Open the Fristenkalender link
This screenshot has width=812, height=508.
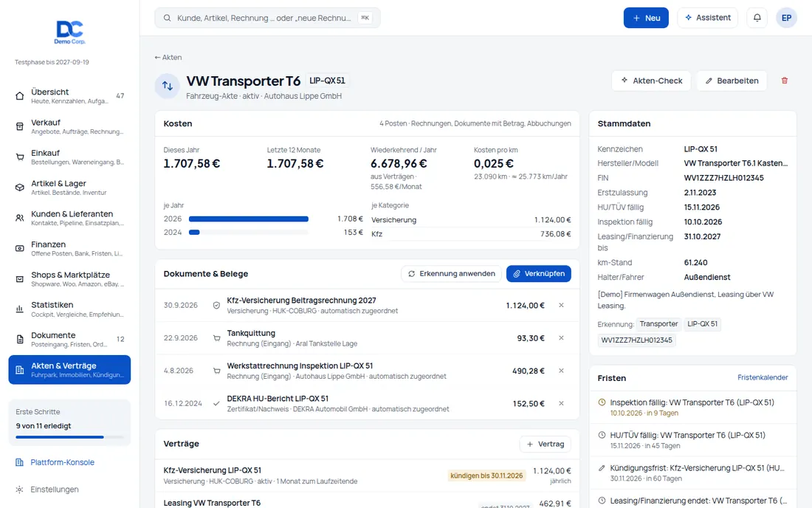tap(763, 377)
